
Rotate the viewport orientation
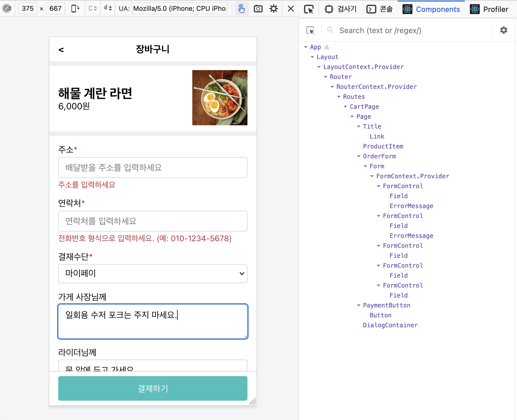point(75,9)
